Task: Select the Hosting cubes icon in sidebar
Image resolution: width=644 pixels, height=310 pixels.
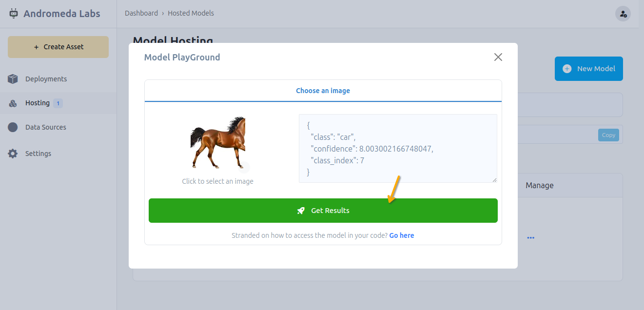Action: tap(13, 103)
